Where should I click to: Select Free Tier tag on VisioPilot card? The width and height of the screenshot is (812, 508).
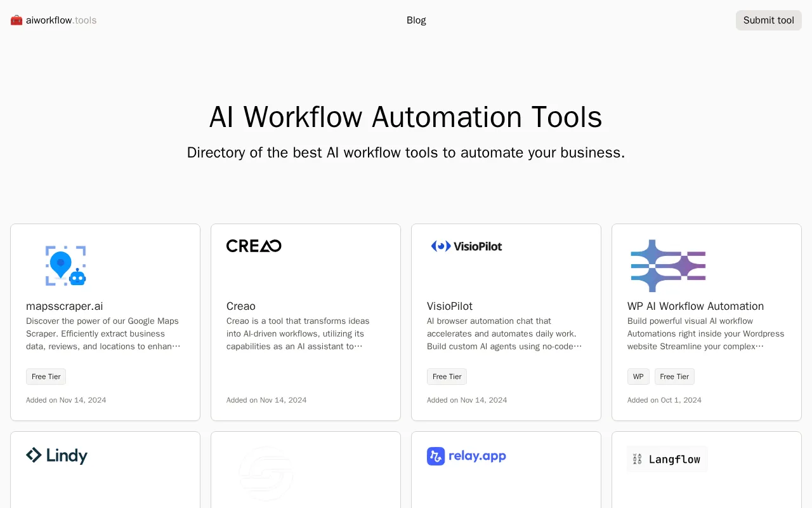click(447, 377)
